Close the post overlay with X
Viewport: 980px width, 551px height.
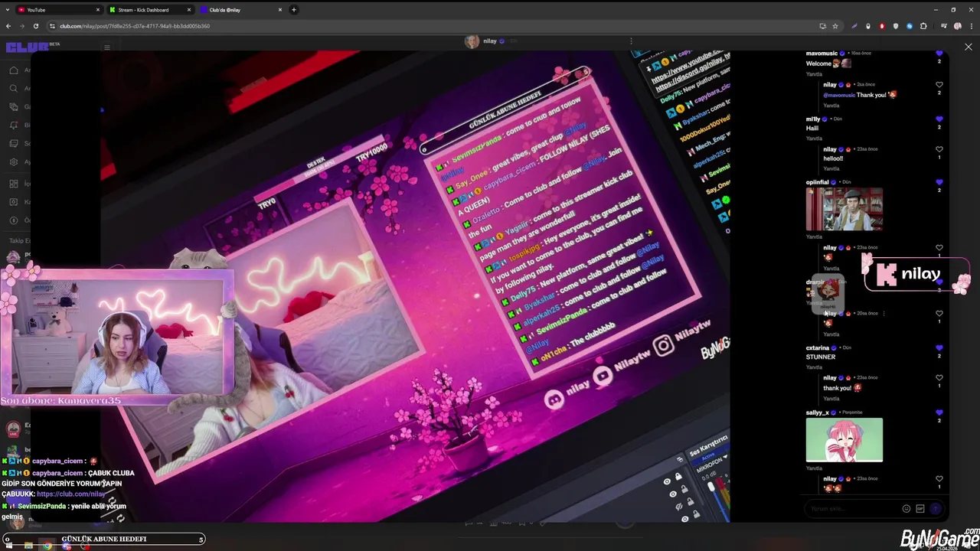969,47
